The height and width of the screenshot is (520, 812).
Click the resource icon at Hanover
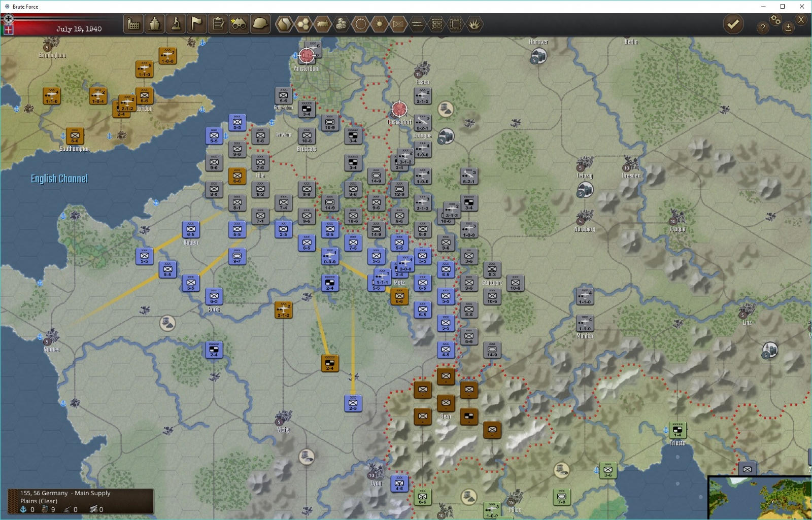click(x=538, y=56)
